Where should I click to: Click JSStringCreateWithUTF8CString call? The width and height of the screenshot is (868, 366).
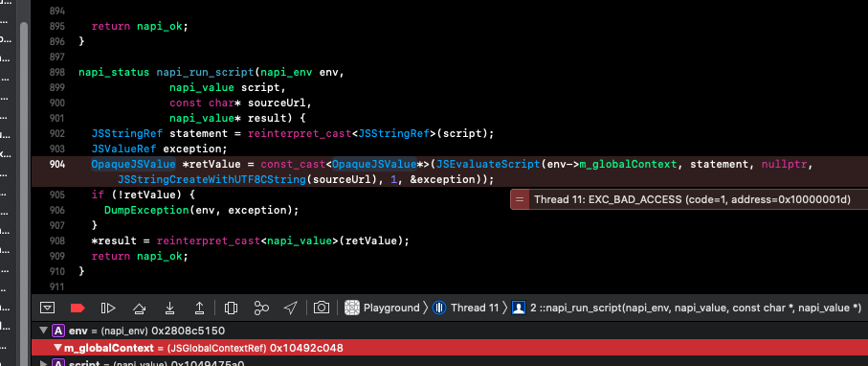click(211, 180)
